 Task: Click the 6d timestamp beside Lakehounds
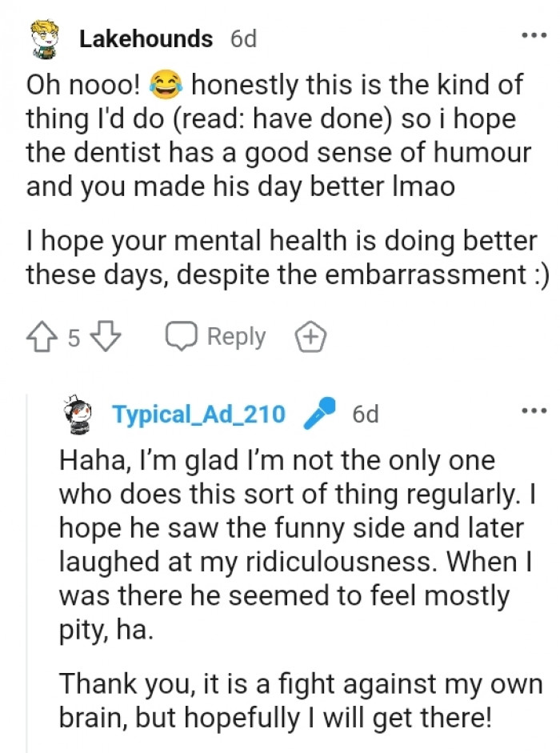[243, 38]
